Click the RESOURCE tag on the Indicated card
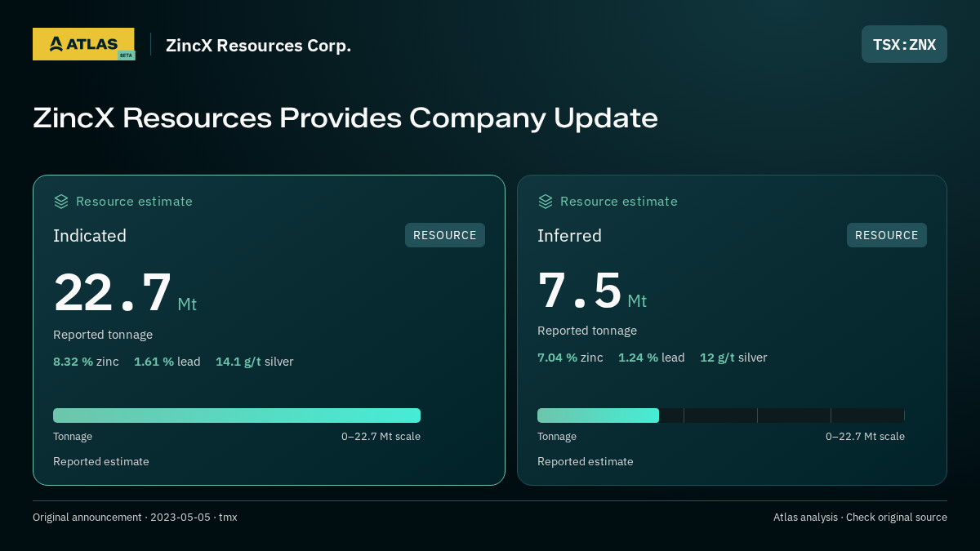This screenshot has height=551, width=980. click(x=445, y=235)
